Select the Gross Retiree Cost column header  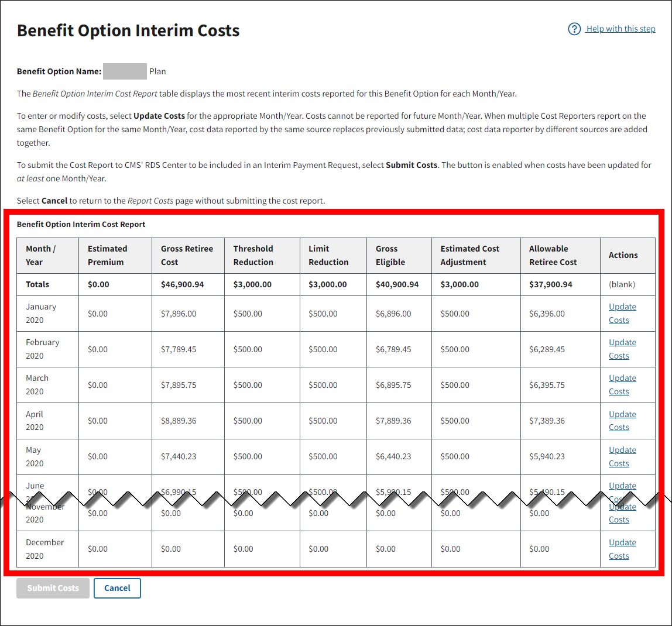(x=187, y=256)
